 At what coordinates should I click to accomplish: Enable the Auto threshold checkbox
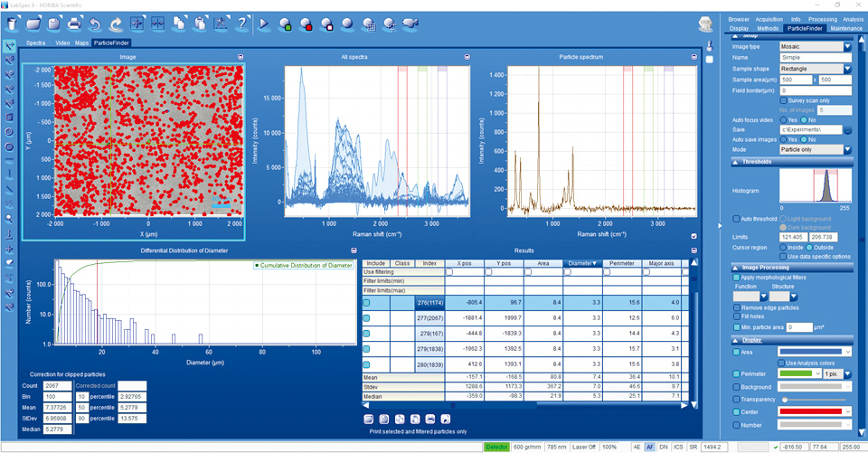[736, 219]
